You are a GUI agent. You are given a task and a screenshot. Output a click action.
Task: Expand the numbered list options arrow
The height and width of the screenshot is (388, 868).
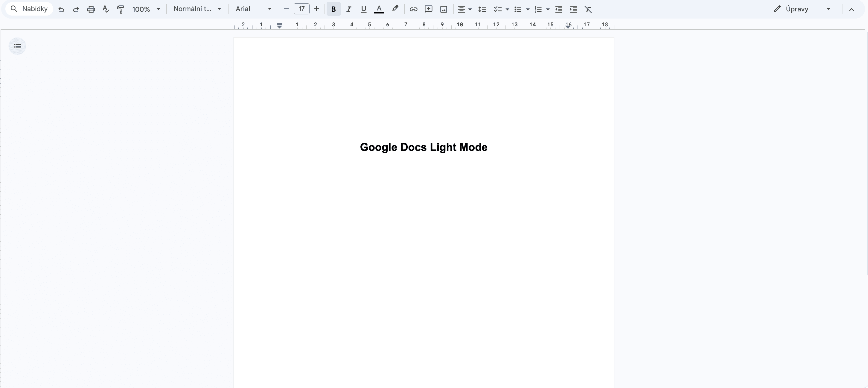548,9
